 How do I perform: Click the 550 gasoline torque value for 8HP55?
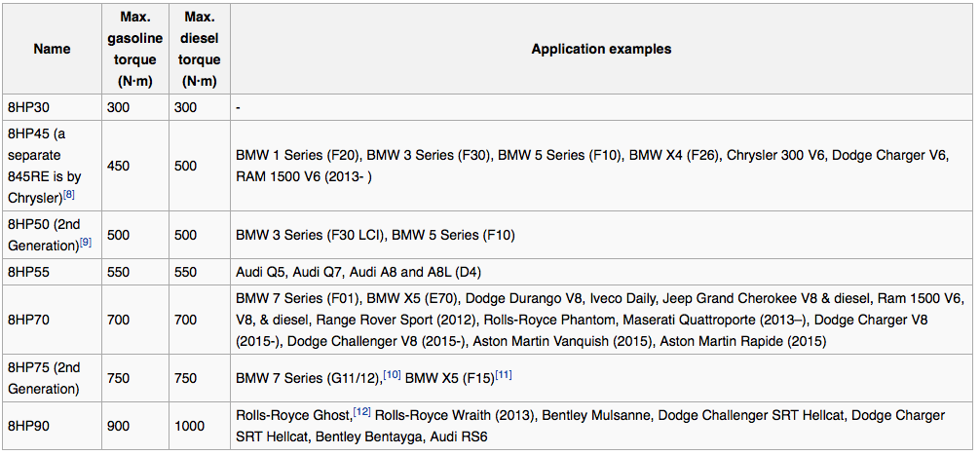pos(119,272)
